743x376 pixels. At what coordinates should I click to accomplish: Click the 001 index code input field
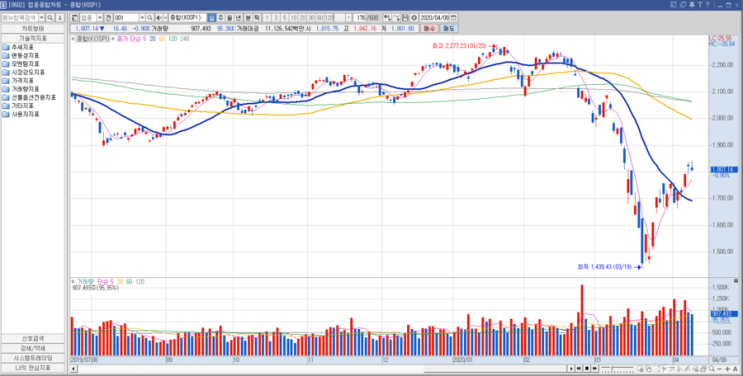126,18
